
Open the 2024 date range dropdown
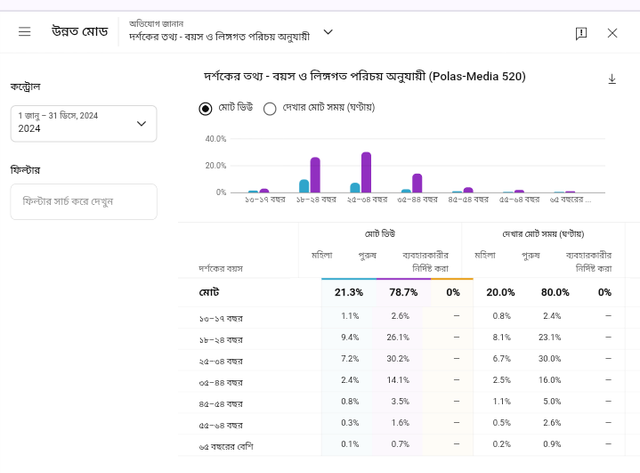[x=83, y=123]
